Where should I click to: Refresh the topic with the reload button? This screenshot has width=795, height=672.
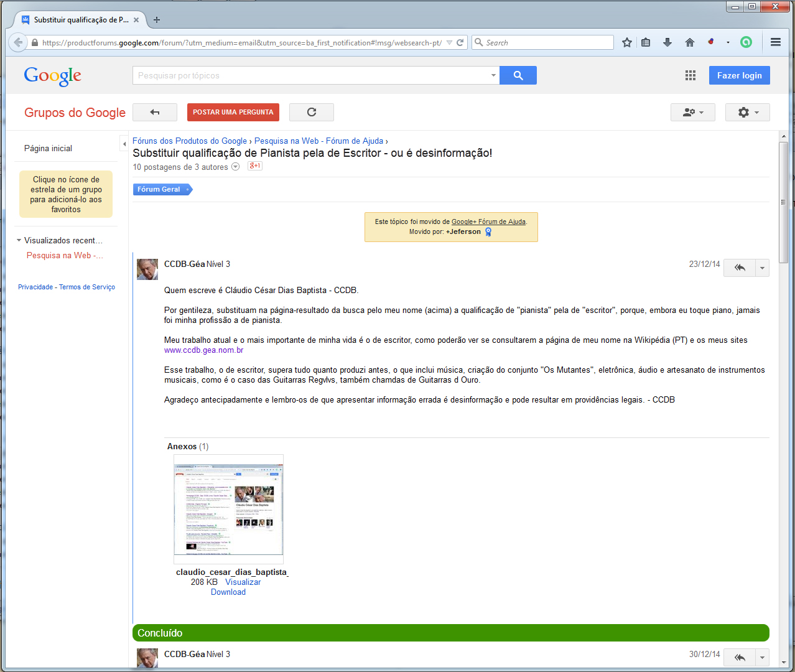click(x=312, y=112)
